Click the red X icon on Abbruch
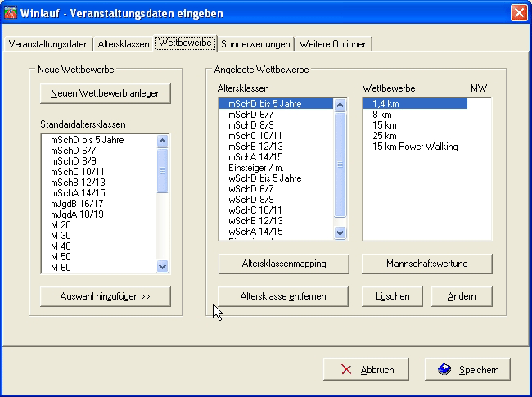This screenshot has width=532, height=397. coord(347,369)
